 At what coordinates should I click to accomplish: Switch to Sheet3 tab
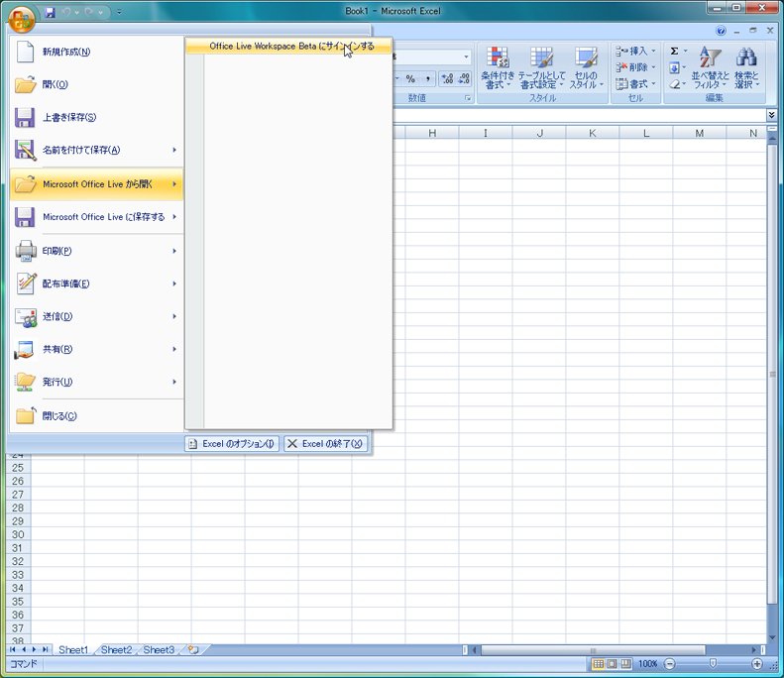pyautogui.click(x=159, y=649)
